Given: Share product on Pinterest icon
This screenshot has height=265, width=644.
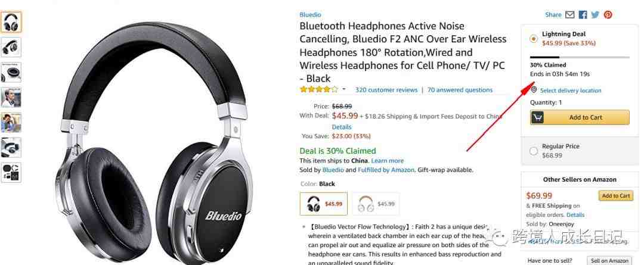Looking at the screenshot, I should pyautogui.click(x=608, y=15).
